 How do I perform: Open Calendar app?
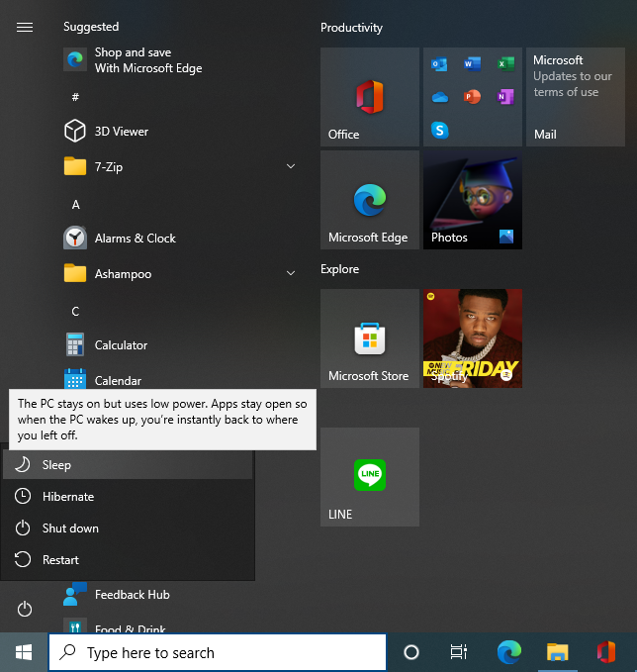(x=180, y=380)
